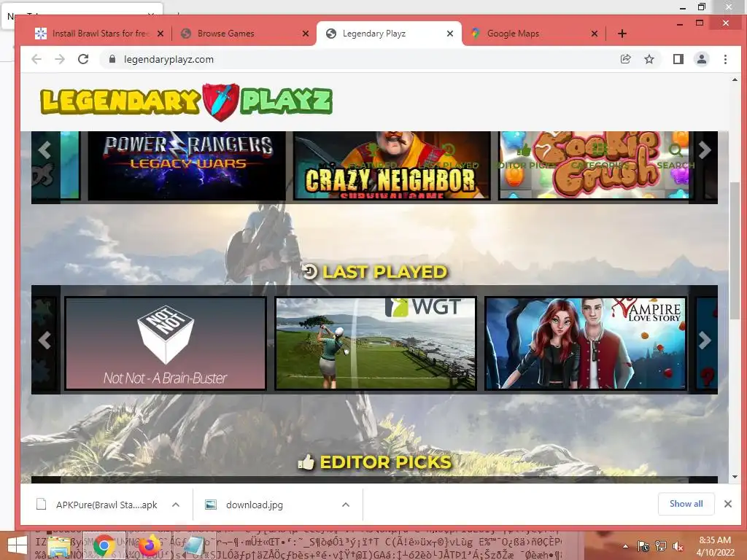
Task: Select the Legendary Playz tab
Action: 374,34
